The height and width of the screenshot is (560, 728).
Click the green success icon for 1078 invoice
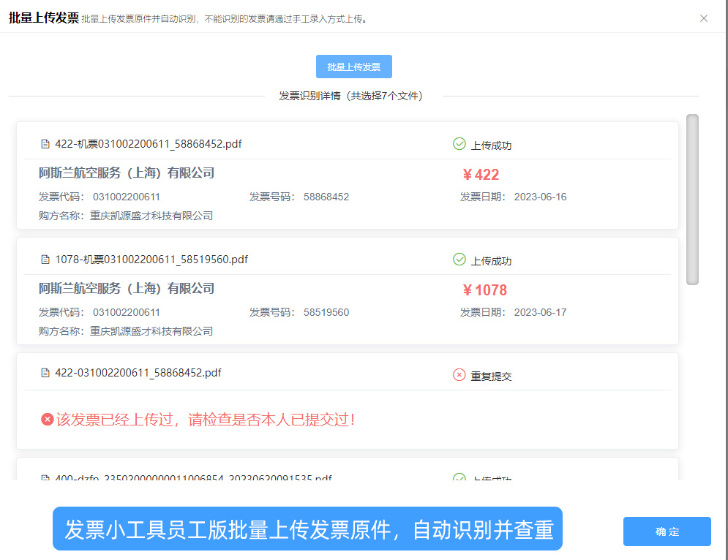click(x=458, y=260)
